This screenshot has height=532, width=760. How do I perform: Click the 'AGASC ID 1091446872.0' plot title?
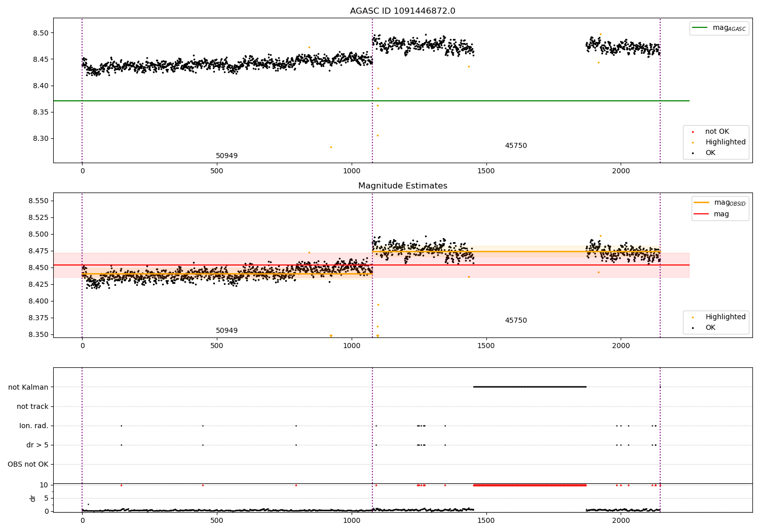[x=402, y=11]
